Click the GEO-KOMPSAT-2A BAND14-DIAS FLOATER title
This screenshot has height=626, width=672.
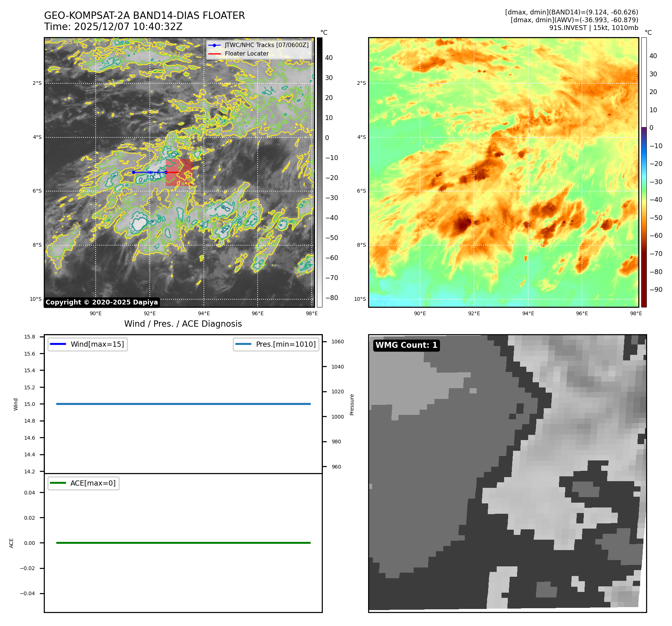144,16
